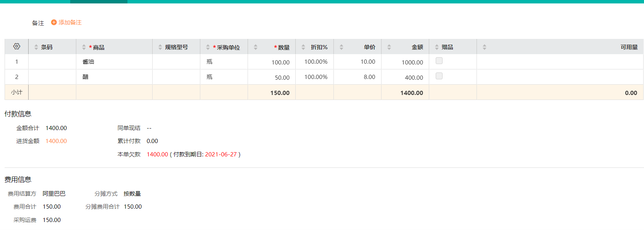Sort table by 商品 column arrows
Viewport: 644px width, 230px height.
[x=84, y=47]
